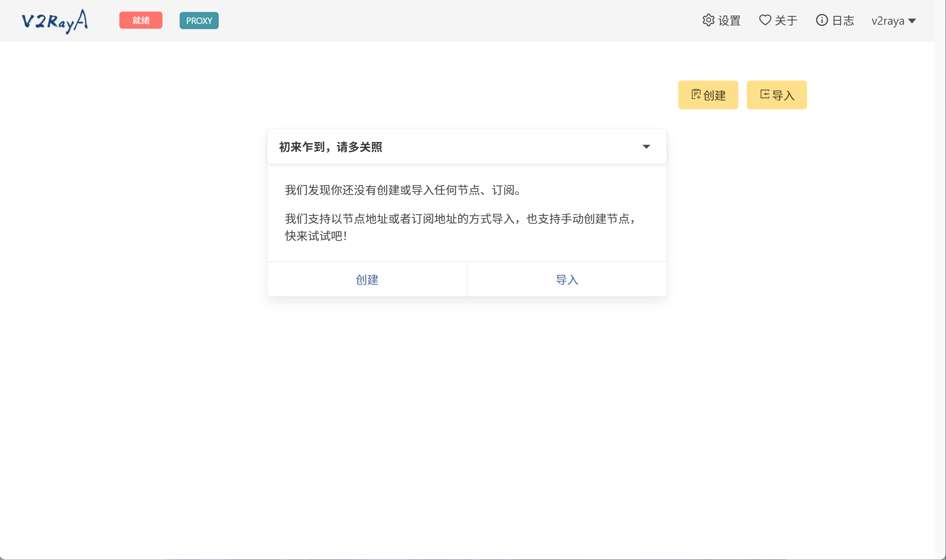Open the 日志 menu item
This screenshot has height=560, width=946.
(843, 21)
